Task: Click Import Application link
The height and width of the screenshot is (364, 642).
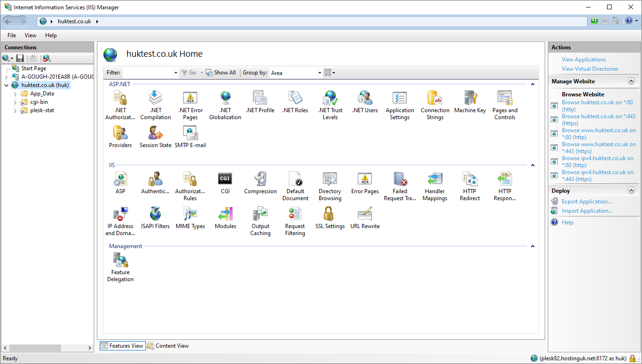Action: [x=587, y=211]
